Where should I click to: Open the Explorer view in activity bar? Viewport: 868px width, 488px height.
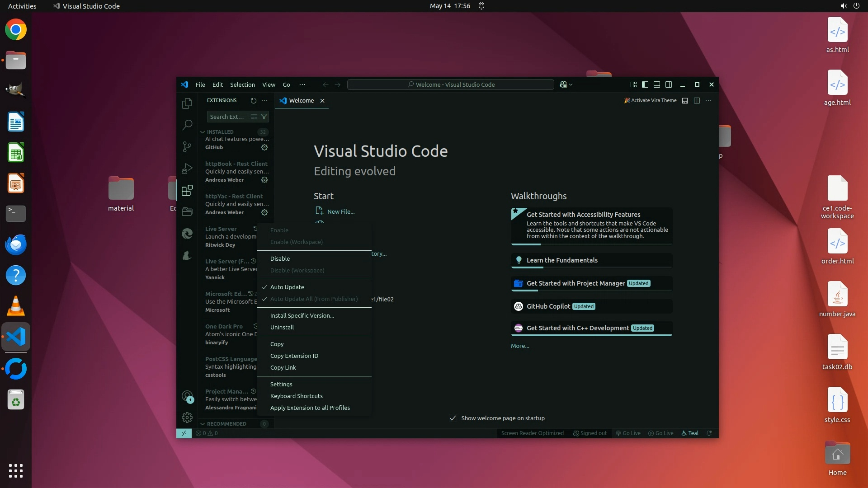[187, 103]
